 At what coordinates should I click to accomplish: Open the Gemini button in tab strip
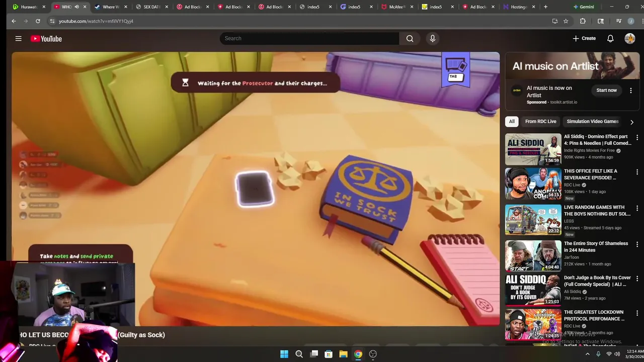tap(584, 7)
